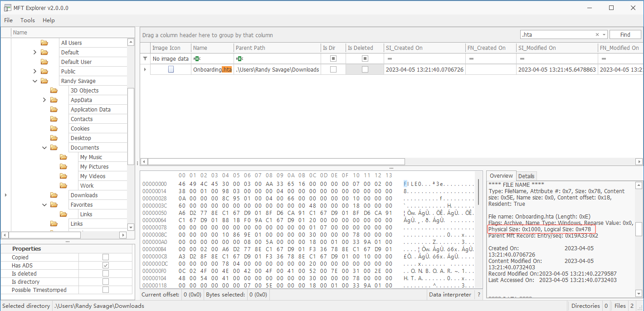Toggle the Possible Timestomped checkbox
This screenshot has height=311, width=644.
pyautogui.click(x=106, y=290)
